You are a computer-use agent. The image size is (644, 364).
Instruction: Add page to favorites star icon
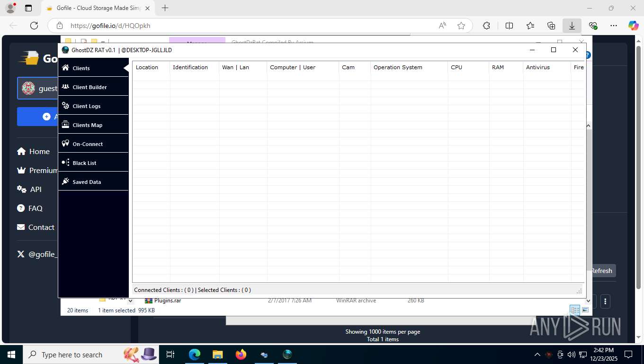461,26
